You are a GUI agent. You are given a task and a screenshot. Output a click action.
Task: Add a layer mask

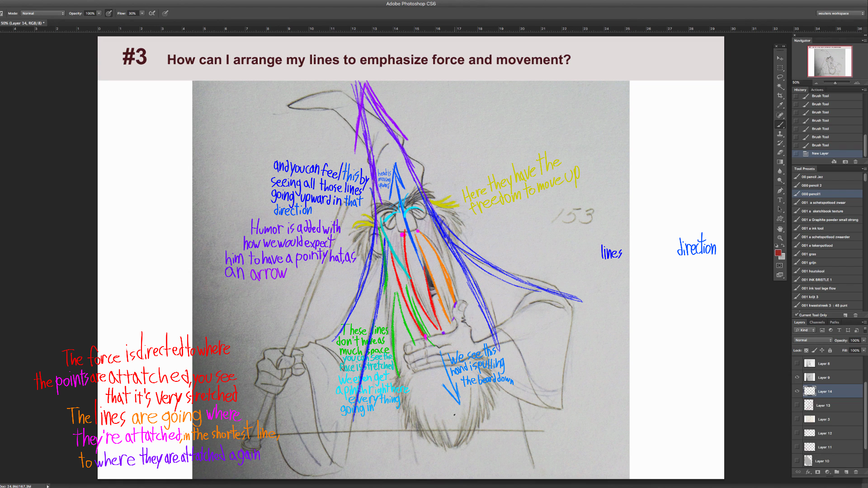(817, 472)
